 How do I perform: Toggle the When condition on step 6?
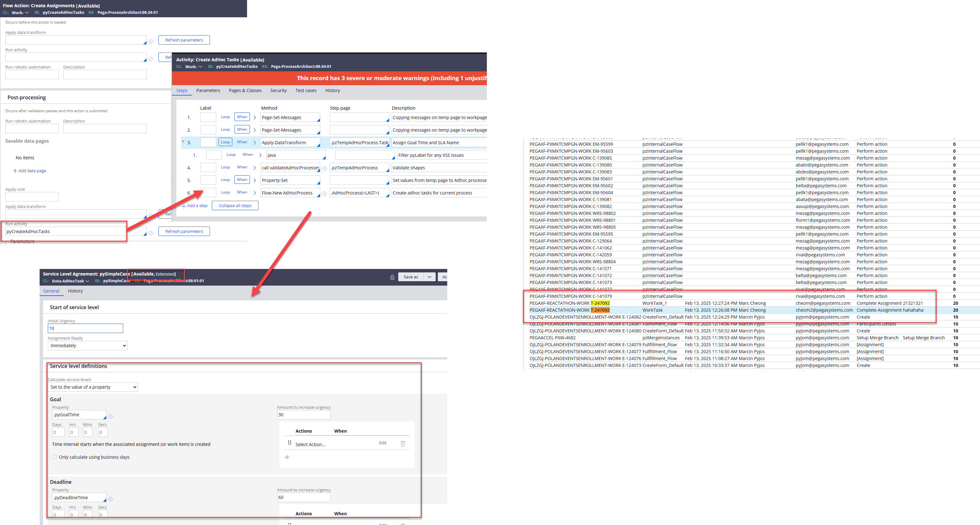[243, 193]
